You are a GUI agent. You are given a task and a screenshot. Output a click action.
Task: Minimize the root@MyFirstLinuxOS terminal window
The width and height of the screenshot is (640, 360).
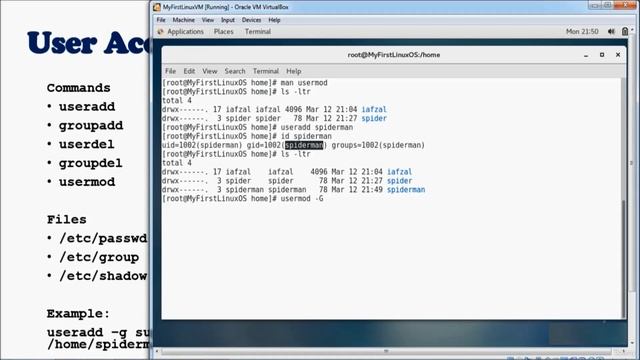coord(586,55)
